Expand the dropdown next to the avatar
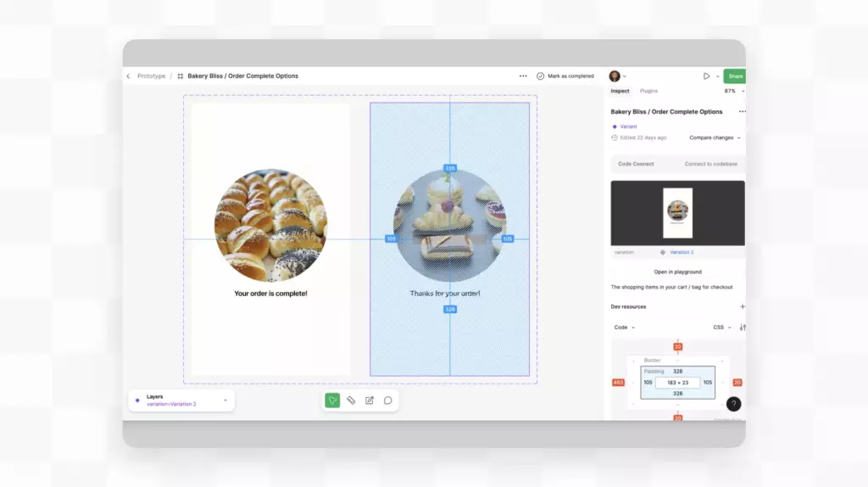Viewport: 868px width, 487px height. pyautogui.click(x=625, y=76)
